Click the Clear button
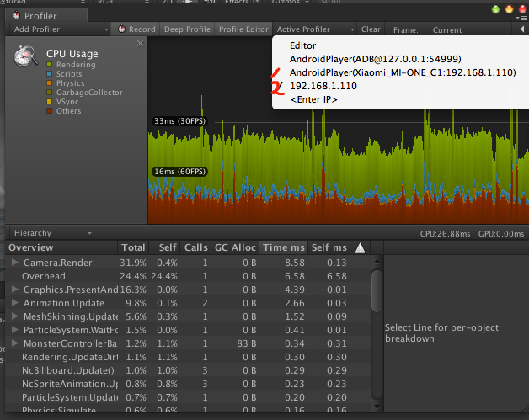The height and width of the screenshot is (420, 529). tap(371, 29)
